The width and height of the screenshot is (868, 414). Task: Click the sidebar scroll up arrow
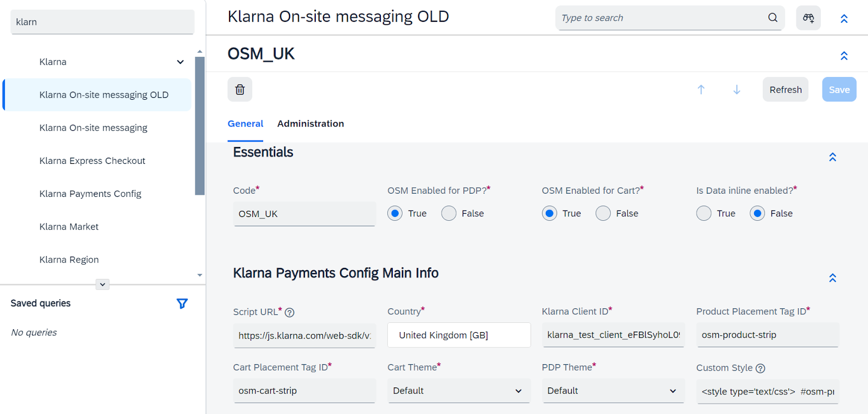[x=200, y=52]
